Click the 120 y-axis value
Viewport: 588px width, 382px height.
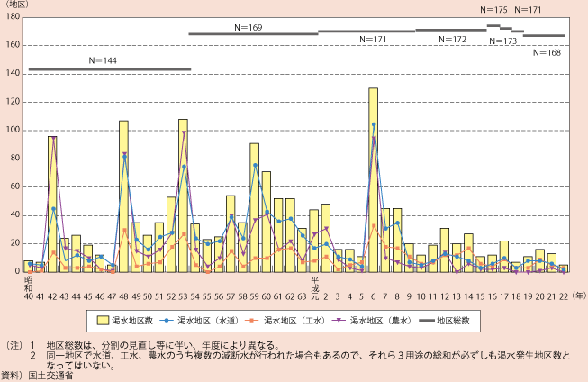(x=14, y=102)
